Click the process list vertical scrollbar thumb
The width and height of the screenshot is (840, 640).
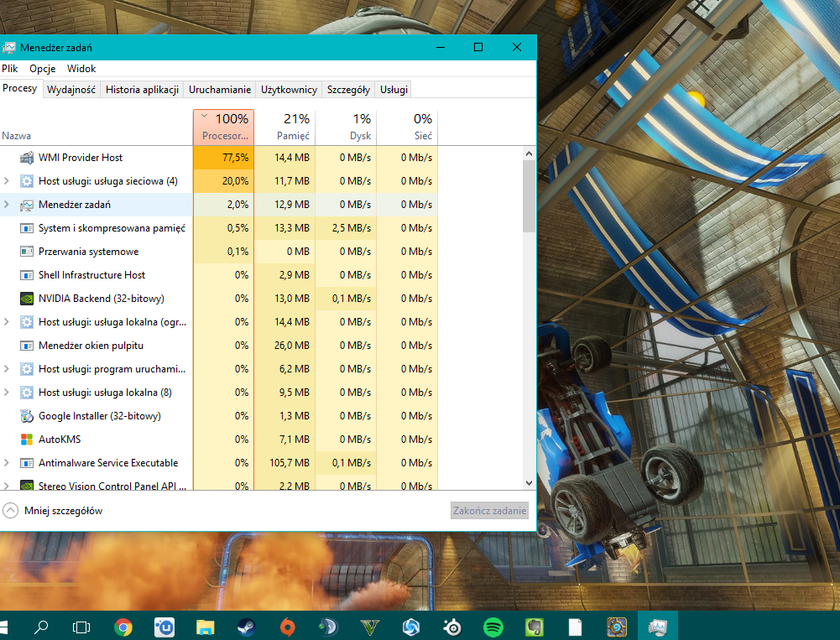point(529,196)
